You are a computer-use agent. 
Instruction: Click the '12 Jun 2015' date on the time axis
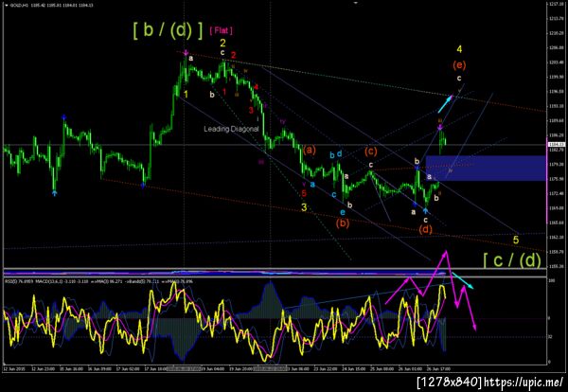13,368
